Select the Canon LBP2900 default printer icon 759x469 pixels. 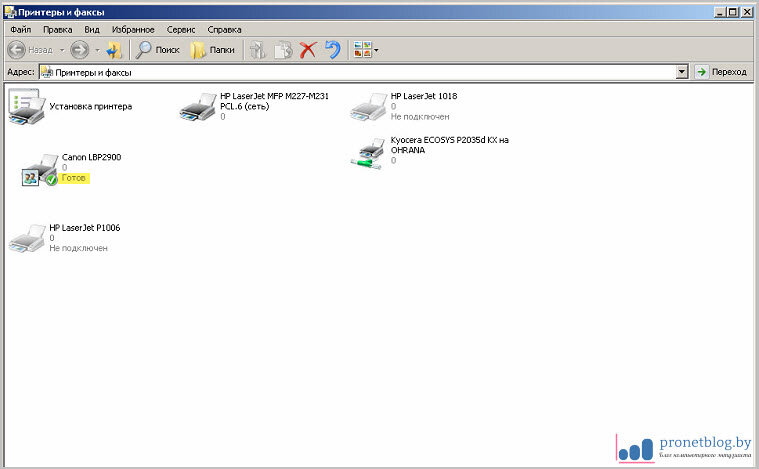coord(40,170)
